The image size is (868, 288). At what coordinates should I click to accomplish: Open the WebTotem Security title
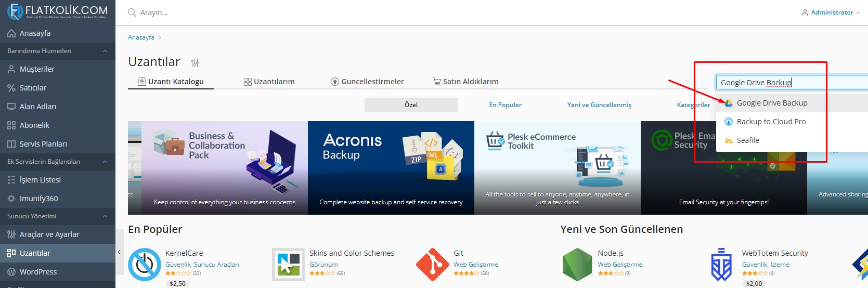pos(775,253)
